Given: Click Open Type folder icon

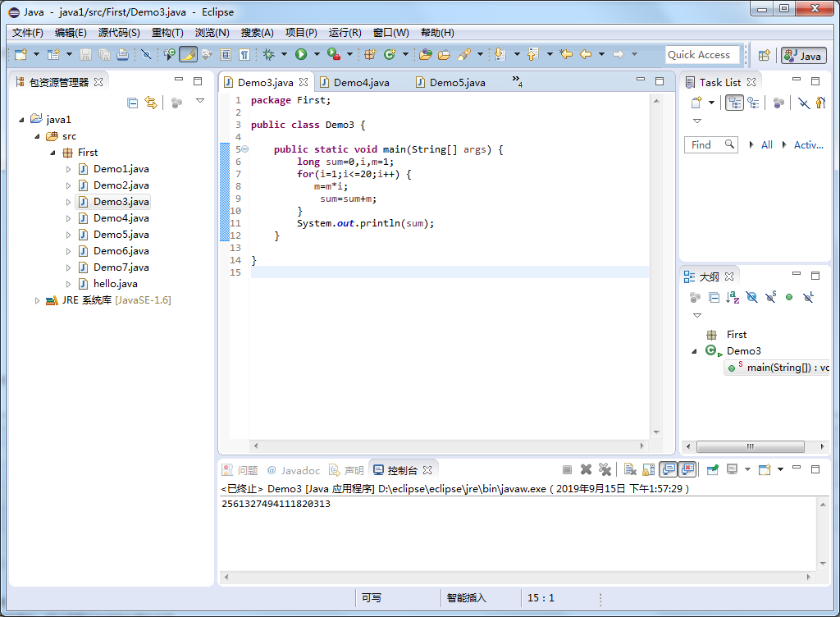Looking at the screenshot, I should click(x=426, y=54).
